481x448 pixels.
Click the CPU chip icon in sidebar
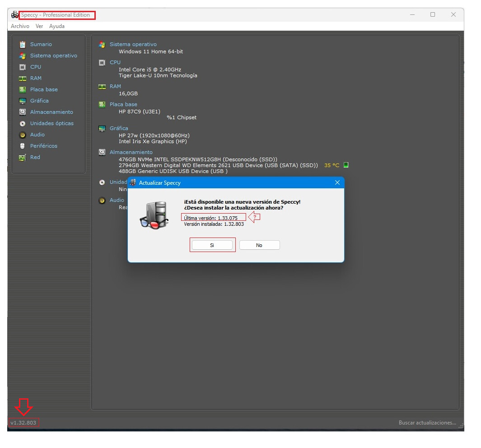click(x=22, y=67)
